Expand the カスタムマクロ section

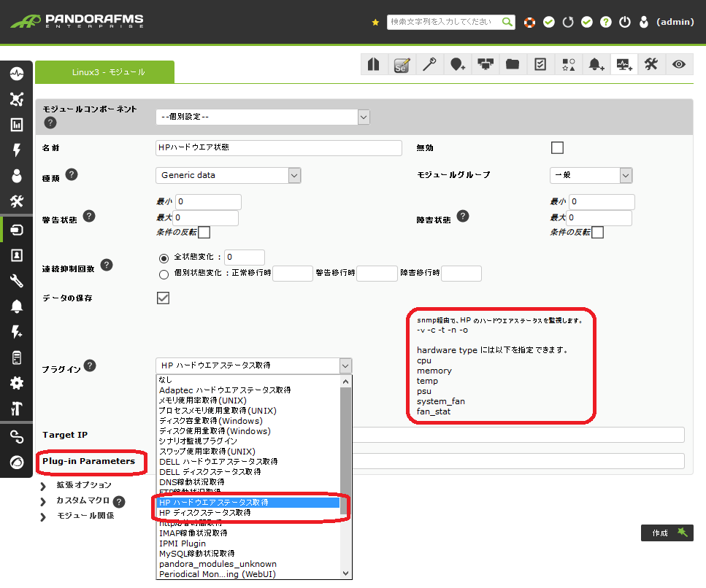point(83,500)
